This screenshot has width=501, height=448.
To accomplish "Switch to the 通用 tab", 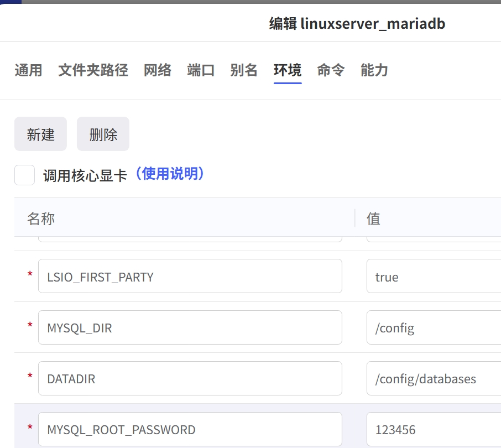I will click(x=28, y=70).
